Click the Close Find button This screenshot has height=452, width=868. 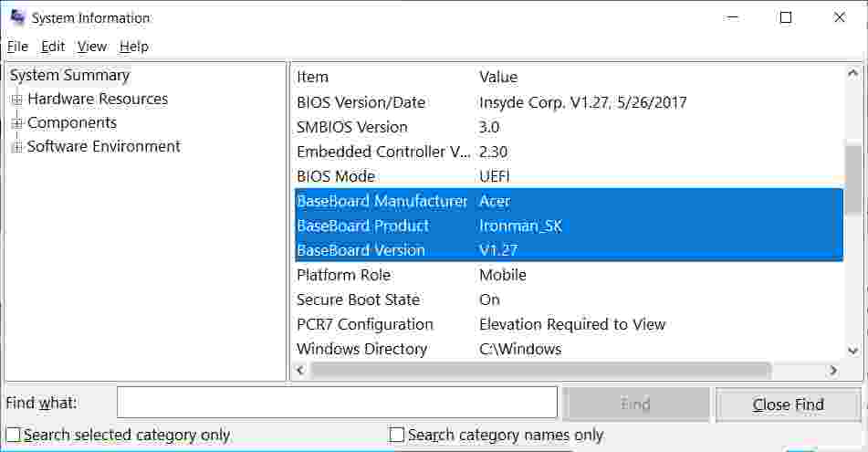[x=789, y=405]
